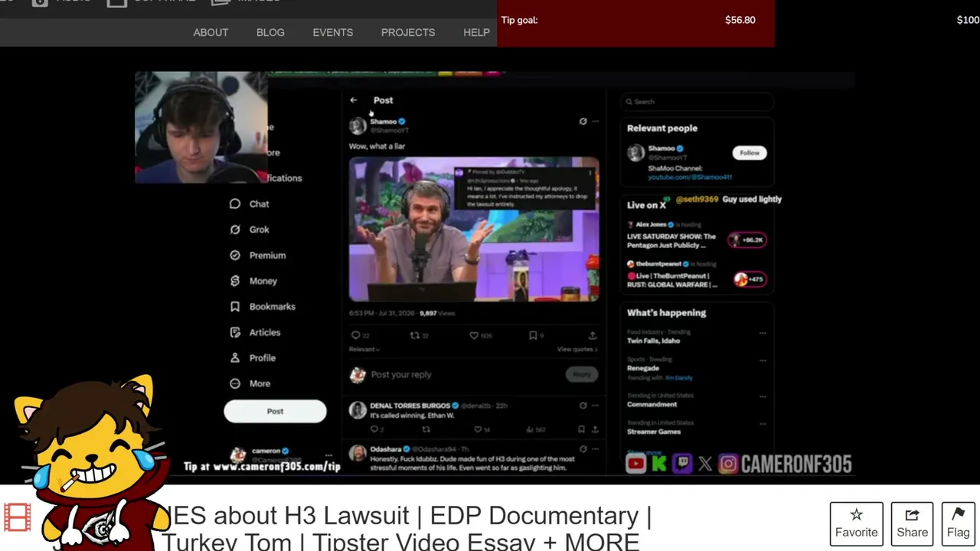
Task: Open the Commandment trend
Action: (x=652, y=404)
